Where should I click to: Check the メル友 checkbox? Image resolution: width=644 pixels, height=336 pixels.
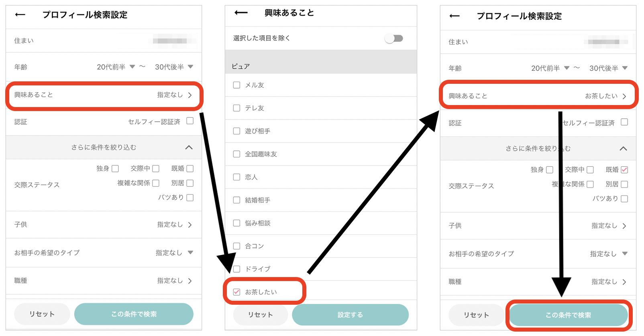[x=237, y=85]
